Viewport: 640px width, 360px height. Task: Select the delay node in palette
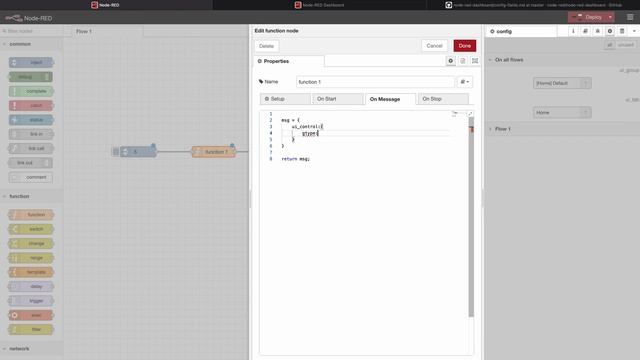31,287
